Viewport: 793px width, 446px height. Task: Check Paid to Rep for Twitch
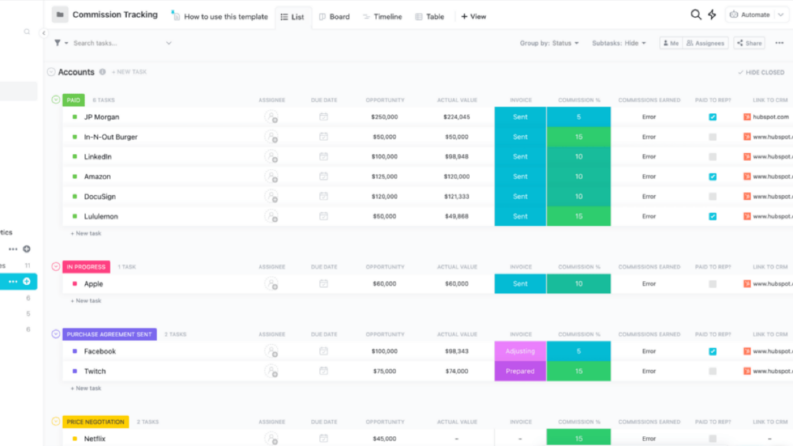click(713, 371)
